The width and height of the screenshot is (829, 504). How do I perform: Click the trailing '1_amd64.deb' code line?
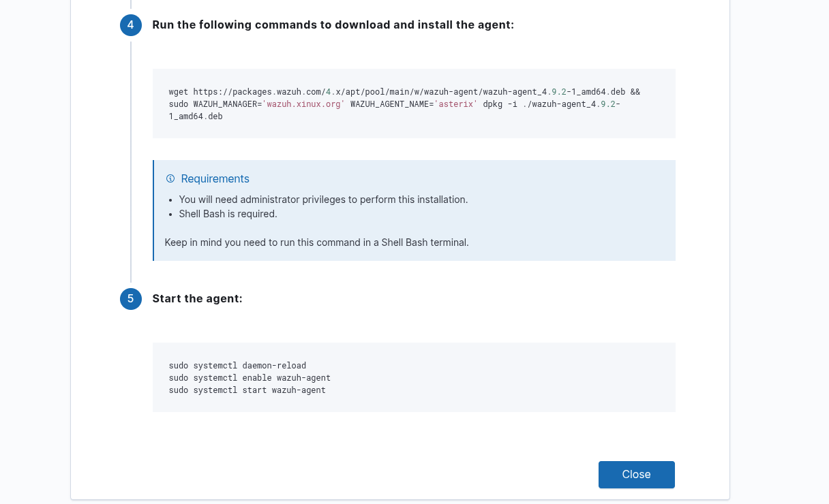pos(196,116)
